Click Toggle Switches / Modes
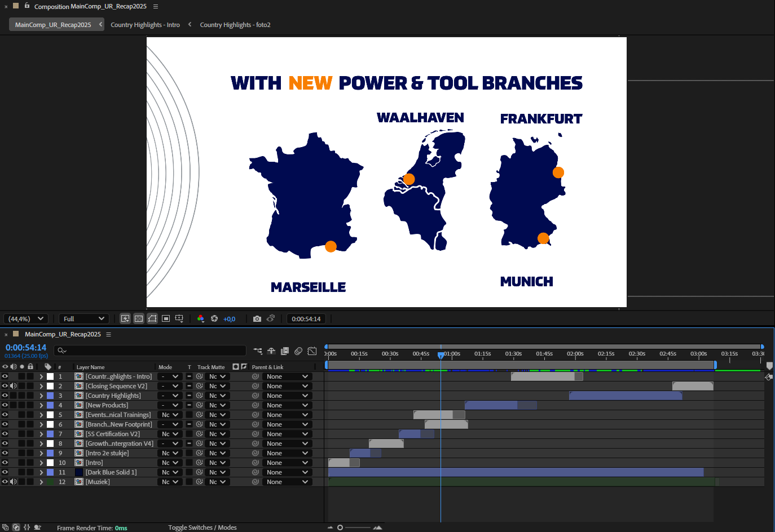The image size is (775, 532). pos(202,527)
